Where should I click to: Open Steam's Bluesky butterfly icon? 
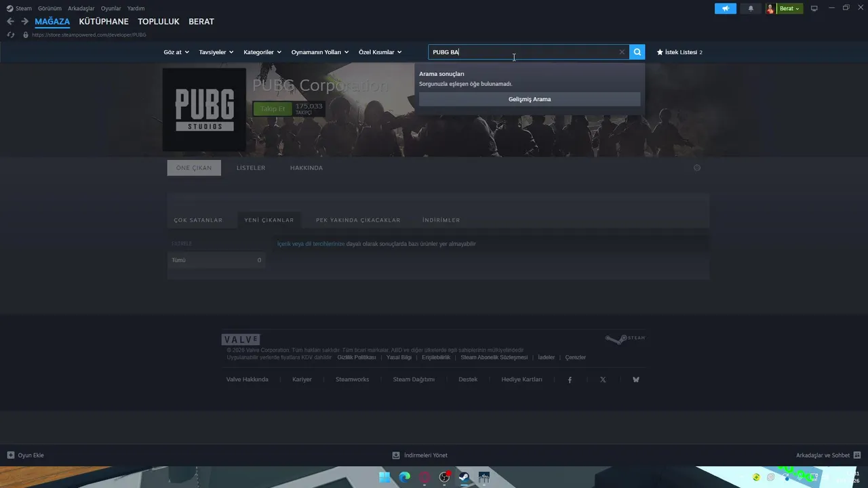[x=636, y=380]
